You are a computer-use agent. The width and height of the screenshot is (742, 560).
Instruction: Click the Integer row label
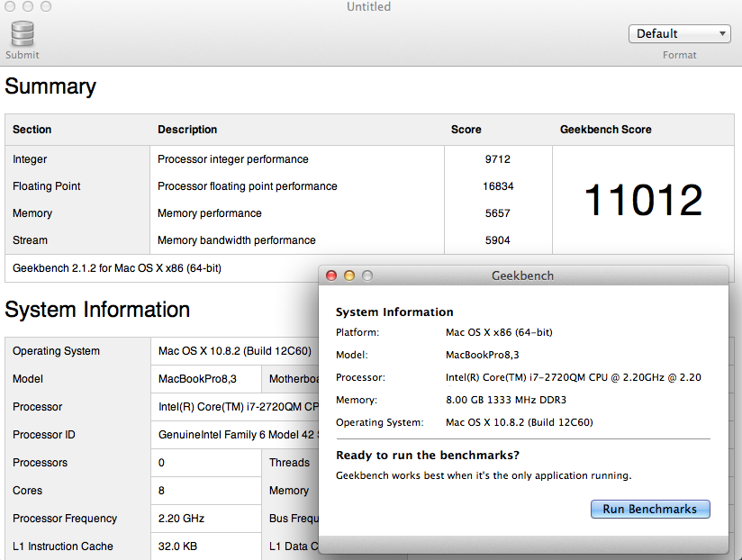[x=30, y=159]
